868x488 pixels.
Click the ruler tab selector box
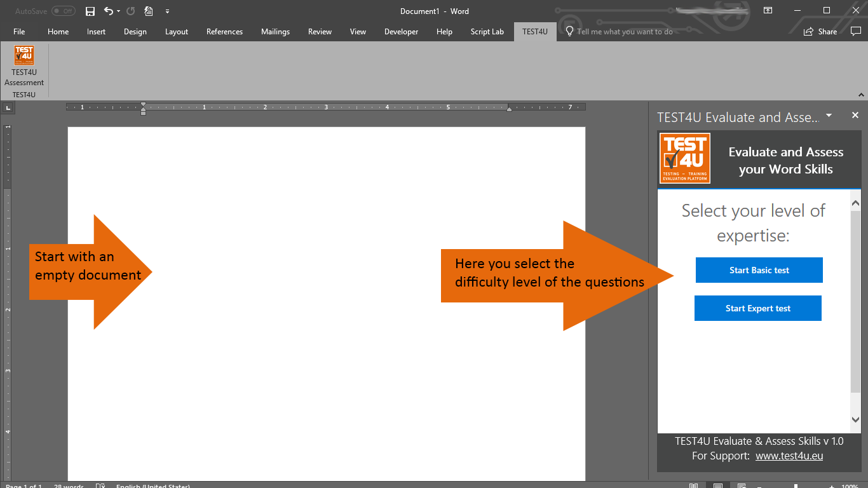(6, 107)
